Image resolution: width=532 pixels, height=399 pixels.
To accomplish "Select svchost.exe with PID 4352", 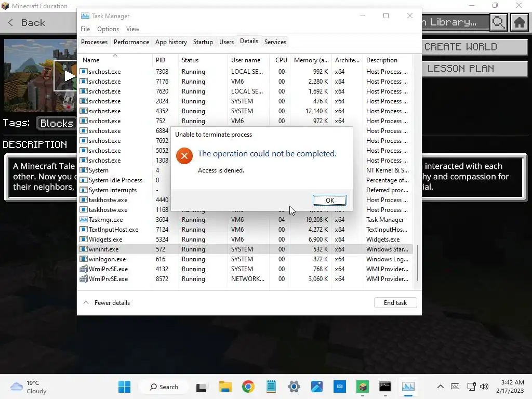I will tap(245, 111).
